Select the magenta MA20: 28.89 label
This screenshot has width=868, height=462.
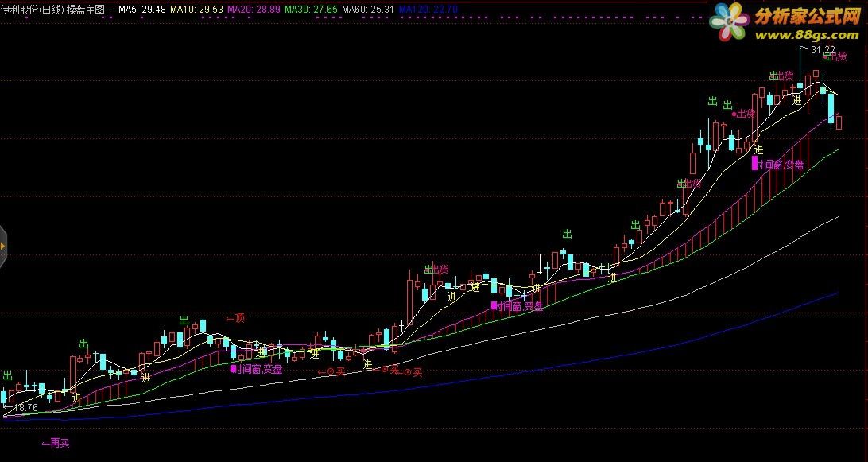254,10
